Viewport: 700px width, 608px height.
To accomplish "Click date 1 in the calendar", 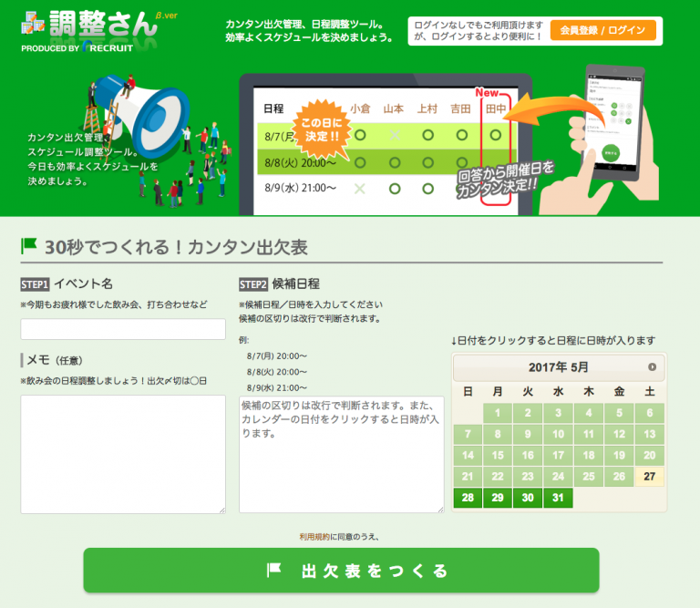I will point(498,413).
